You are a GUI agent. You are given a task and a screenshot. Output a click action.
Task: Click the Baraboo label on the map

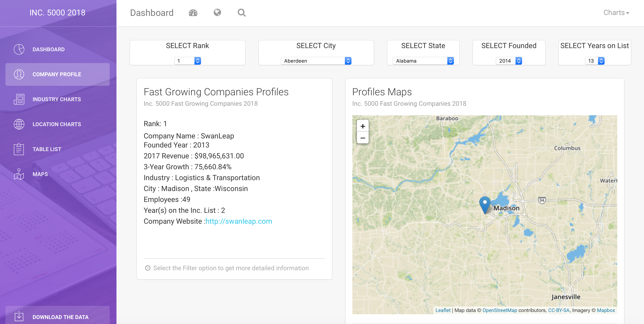[x=447, y=118]
